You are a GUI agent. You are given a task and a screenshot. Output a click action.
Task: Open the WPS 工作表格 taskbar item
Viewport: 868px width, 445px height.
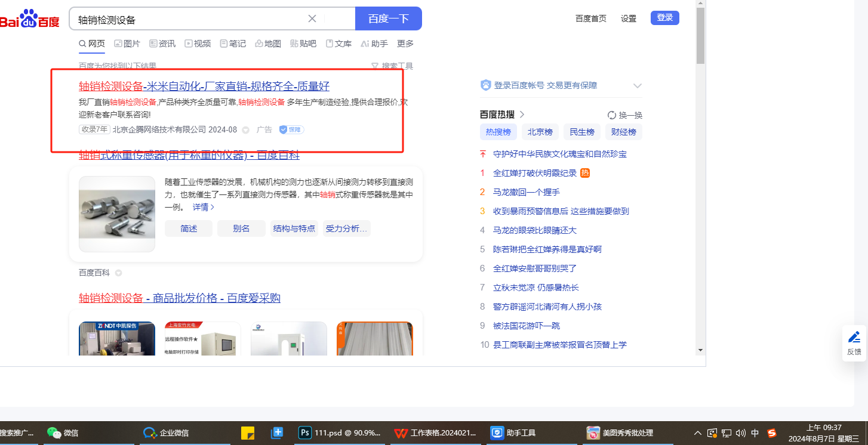point(436,433)
